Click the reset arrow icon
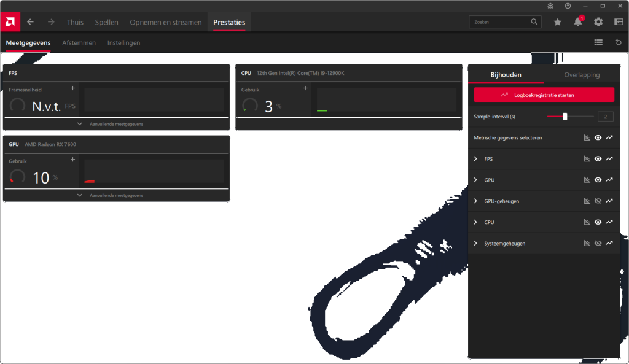 click(x=619, y=42)
